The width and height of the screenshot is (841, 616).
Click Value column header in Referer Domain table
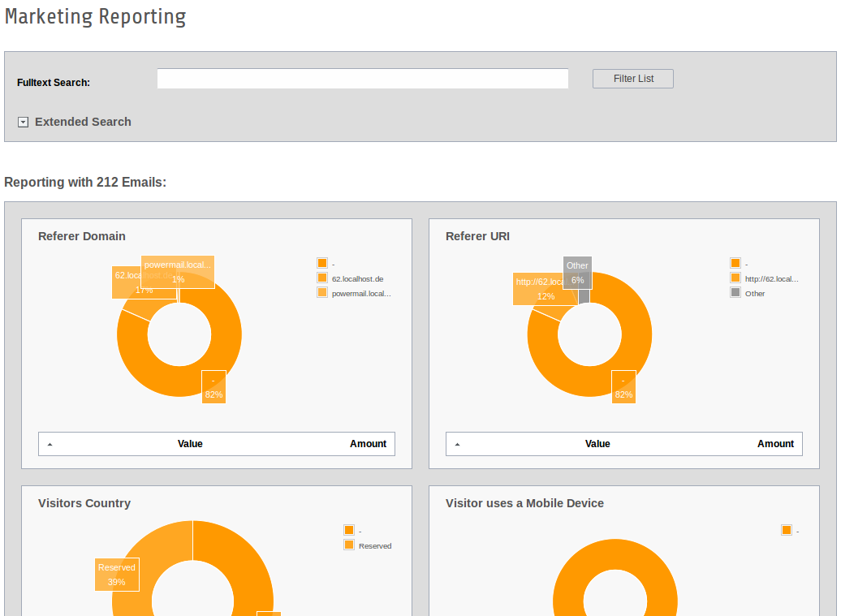click(190, 444)
